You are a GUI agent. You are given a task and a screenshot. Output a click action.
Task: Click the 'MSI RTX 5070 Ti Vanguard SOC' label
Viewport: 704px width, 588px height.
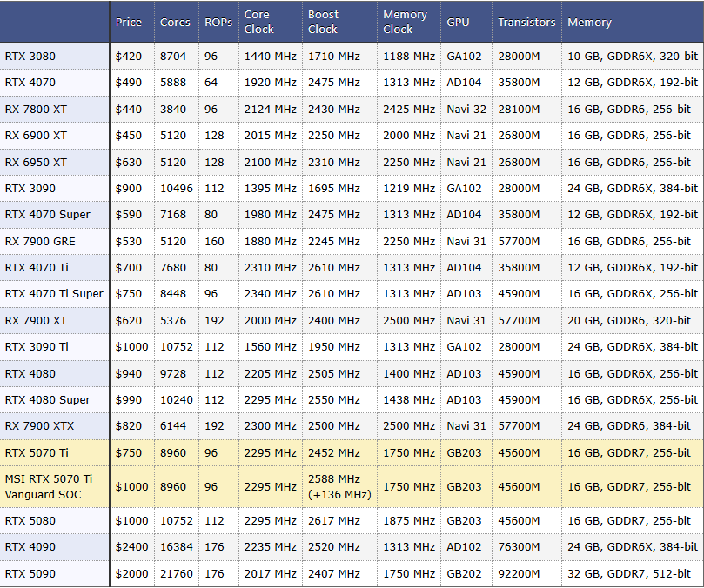pyautogui.click(x=49, y=486)
